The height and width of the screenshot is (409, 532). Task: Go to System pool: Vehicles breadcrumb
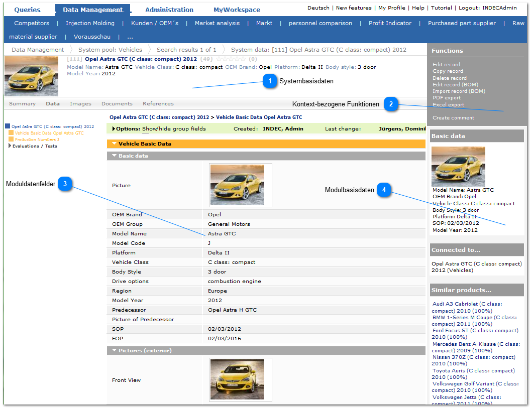110,50
